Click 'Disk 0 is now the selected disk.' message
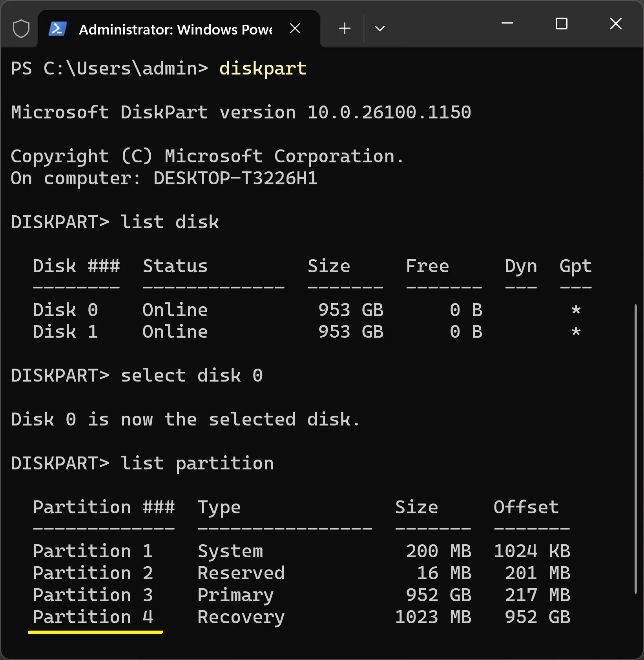 point(185,420)
